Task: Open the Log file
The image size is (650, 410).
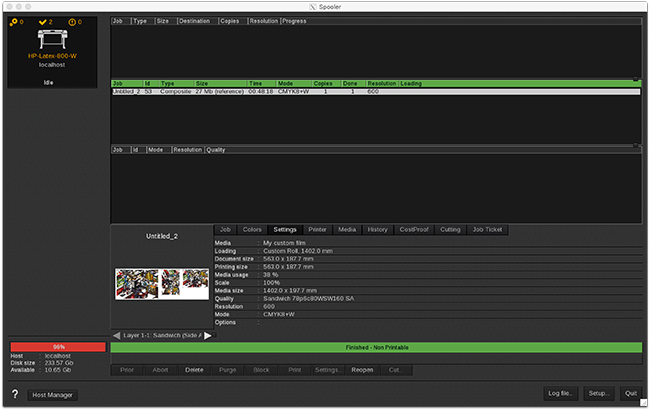Action: tap(560, 394)
